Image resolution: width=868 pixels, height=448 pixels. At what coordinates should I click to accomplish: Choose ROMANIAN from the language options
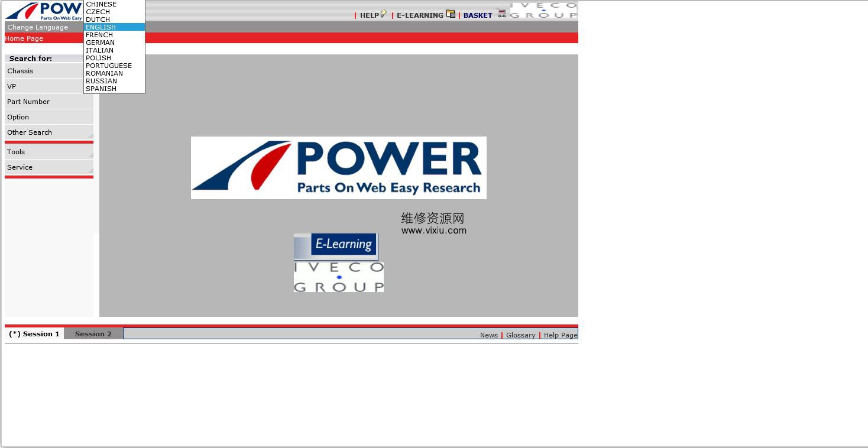point(114,73)
